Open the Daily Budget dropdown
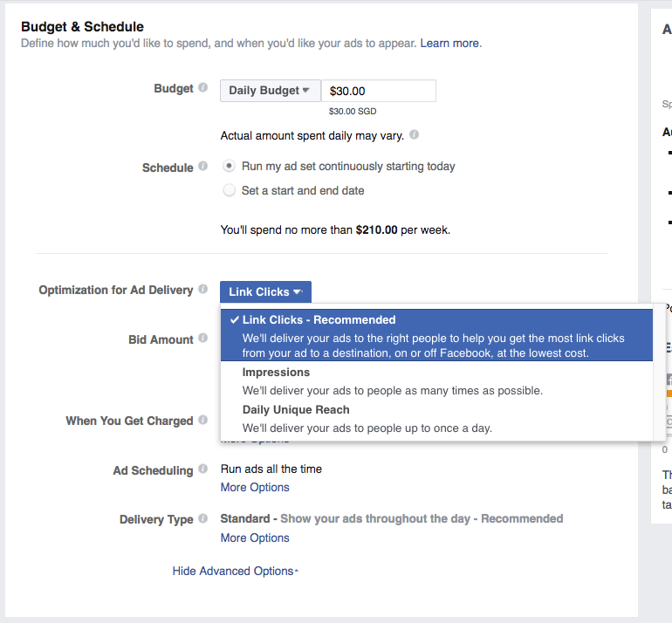The width and height of the screenshot is (672, 623). (x=270, y=91)
